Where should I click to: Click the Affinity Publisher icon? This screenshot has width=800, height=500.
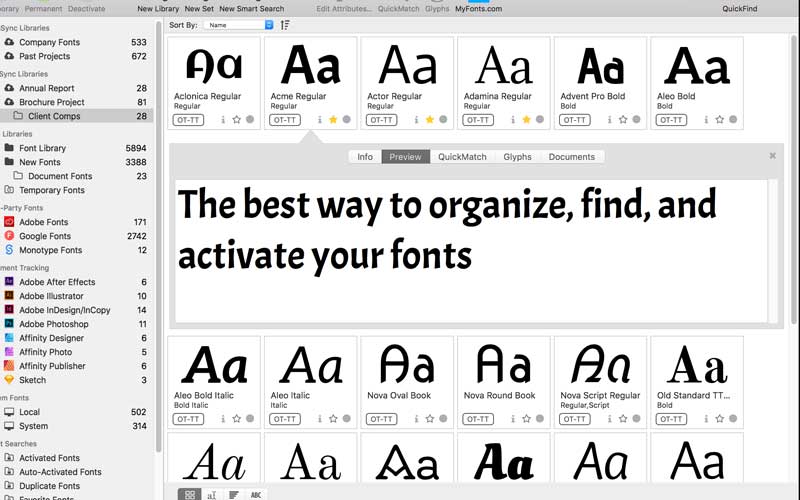coord(9,366)
